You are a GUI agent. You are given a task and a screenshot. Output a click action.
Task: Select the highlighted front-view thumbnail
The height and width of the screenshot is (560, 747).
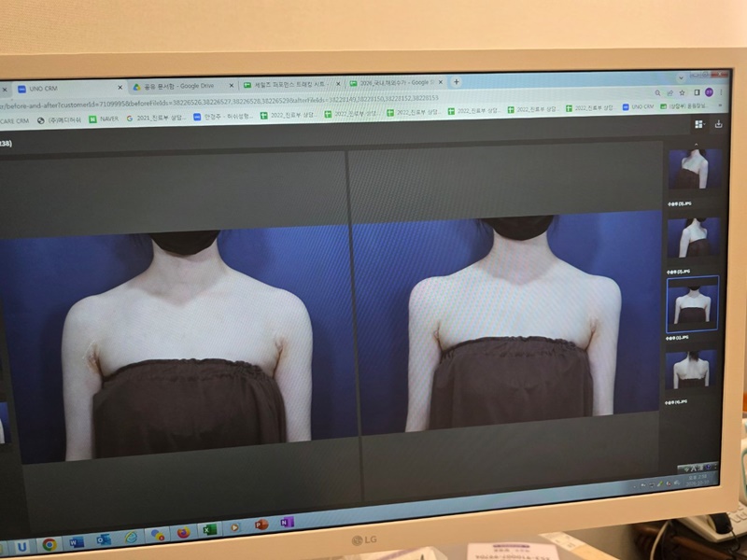point(692,305)
